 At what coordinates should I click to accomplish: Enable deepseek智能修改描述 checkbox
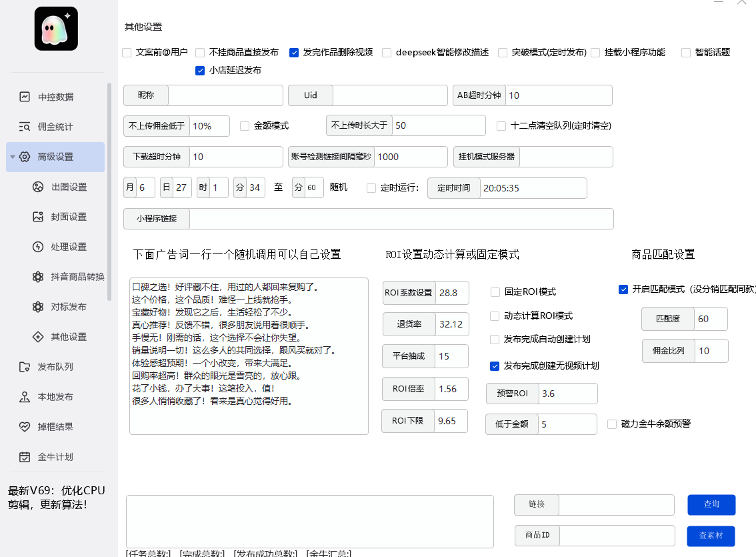pyautogui.click(x=387, y=53)
